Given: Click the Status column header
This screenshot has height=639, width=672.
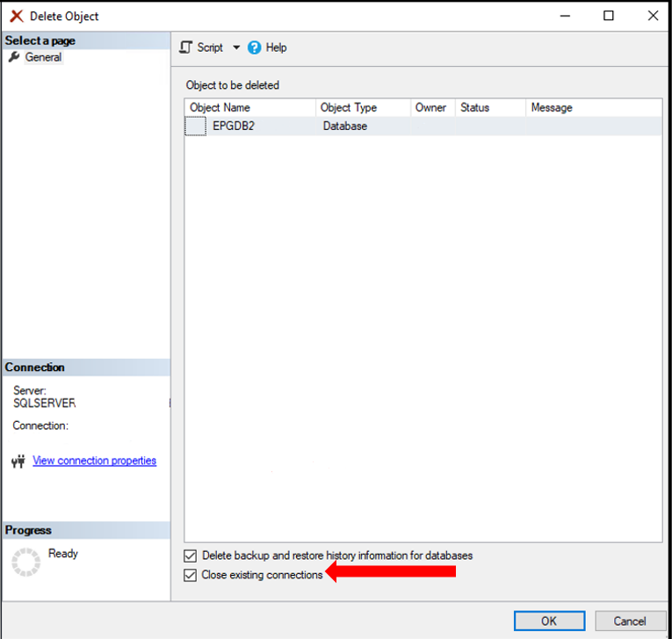Looking at the screenshot, I should (x=490, y=107).
